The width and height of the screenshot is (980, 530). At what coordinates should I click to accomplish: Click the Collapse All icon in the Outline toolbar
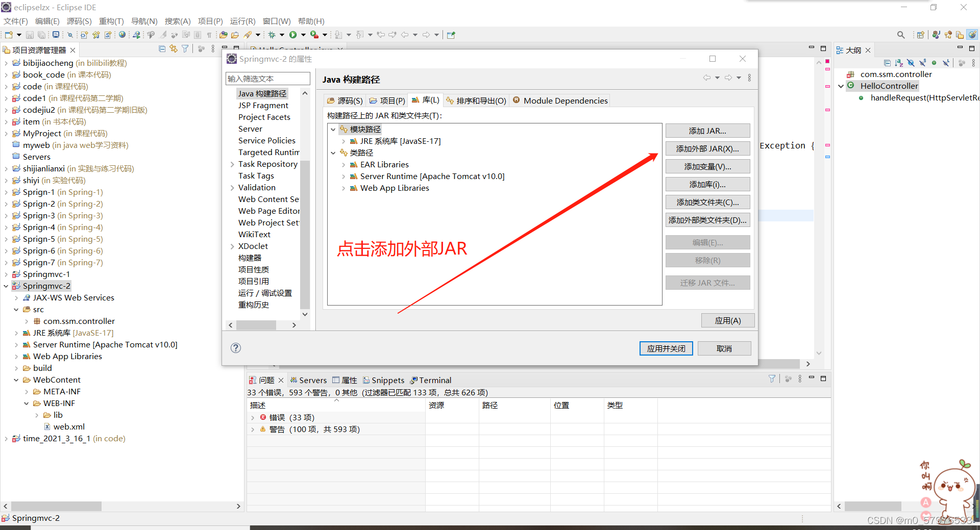point(887,63)
